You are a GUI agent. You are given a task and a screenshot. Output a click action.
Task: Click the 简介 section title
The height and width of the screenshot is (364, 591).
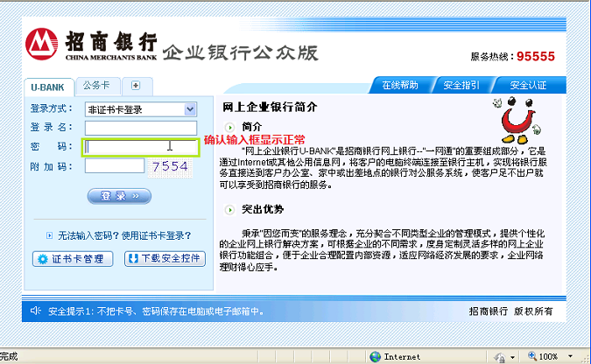click(x=252, y=127)
